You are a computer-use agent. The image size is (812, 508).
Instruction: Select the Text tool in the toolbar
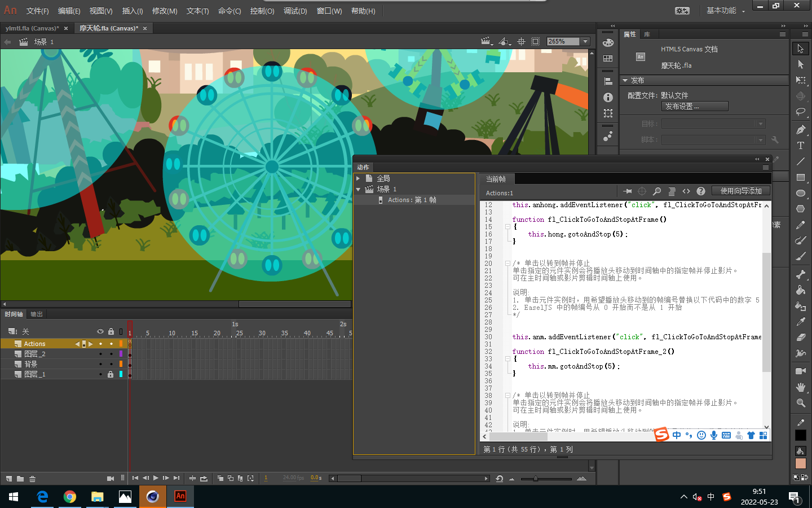pos(800,146)
